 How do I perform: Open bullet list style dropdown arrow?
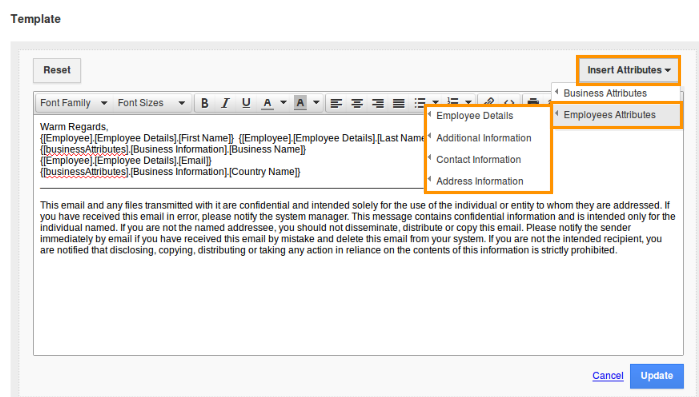click(x=435, y=102)
